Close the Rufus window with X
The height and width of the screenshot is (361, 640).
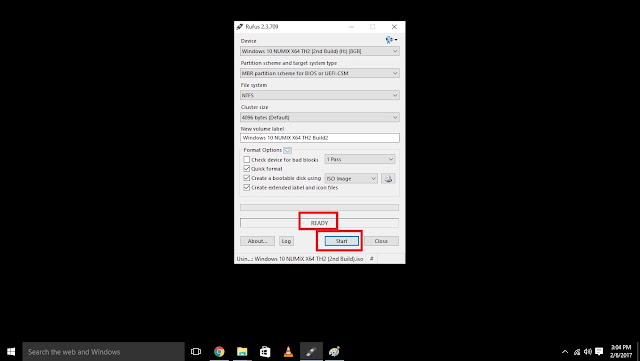point(394,27)
